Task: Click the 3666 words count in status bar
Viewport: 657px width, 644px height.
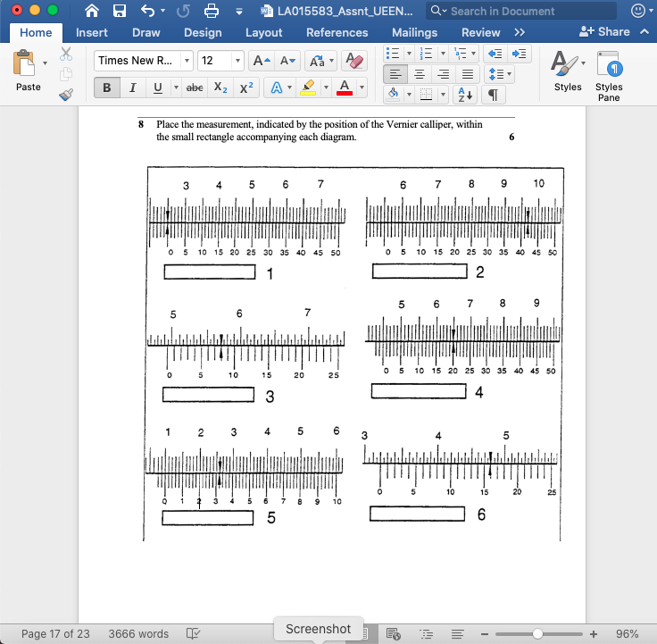Action: (138, 633)
